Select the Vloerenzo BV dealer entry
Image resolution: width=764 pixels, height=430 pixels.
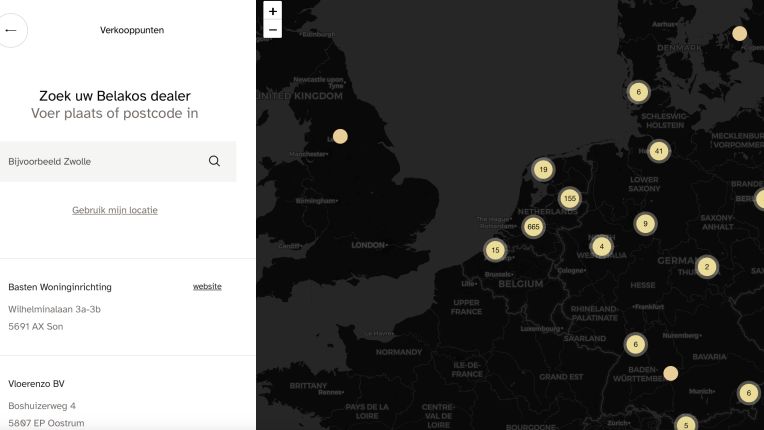click(x=37, y=384)
